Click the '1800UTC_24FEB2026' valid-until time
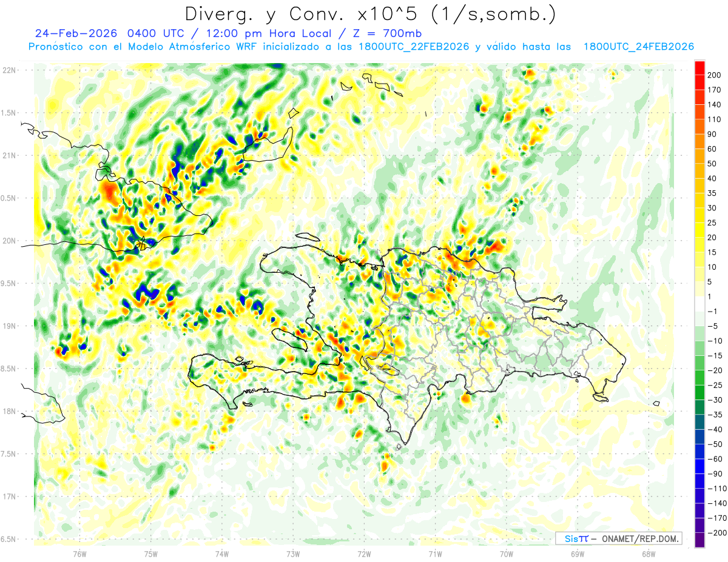Image resolution: width=728 pixels, height=562 pixels. [639, 47]
